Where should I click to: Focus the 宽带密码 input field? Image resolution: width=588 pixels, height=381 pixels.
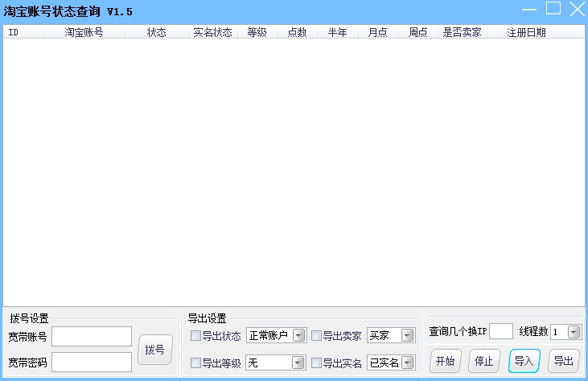92,362
